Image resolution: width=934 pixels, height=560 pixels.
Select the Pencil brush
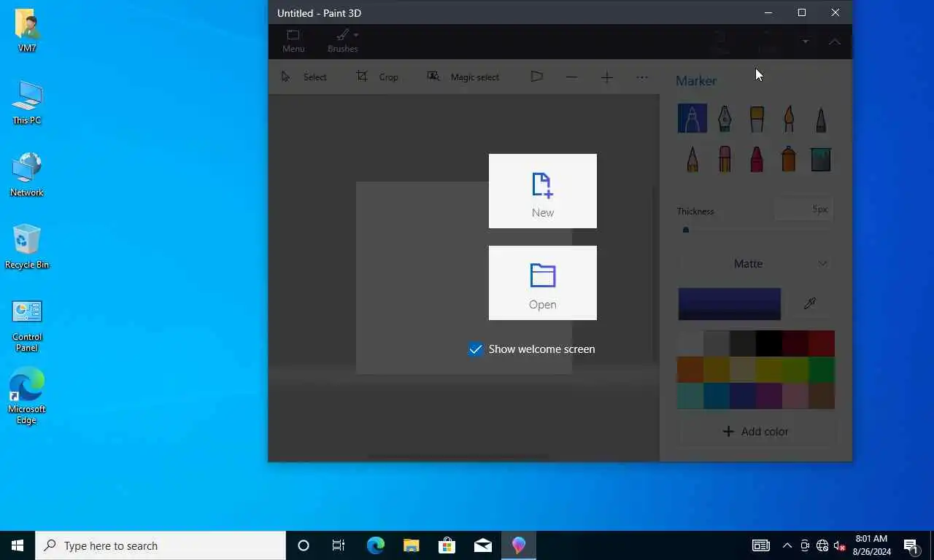click(692, 159)
